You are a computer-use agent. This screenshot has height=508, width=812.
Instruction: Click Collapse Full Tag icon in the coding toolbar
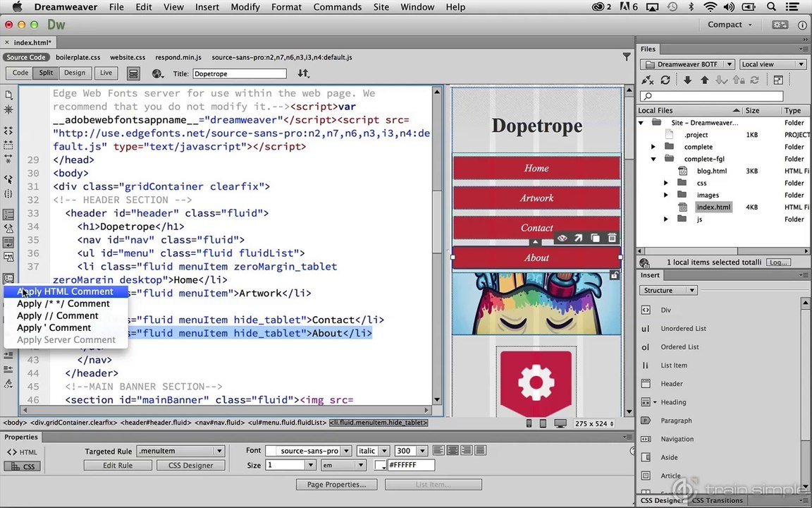pos(8,131)
